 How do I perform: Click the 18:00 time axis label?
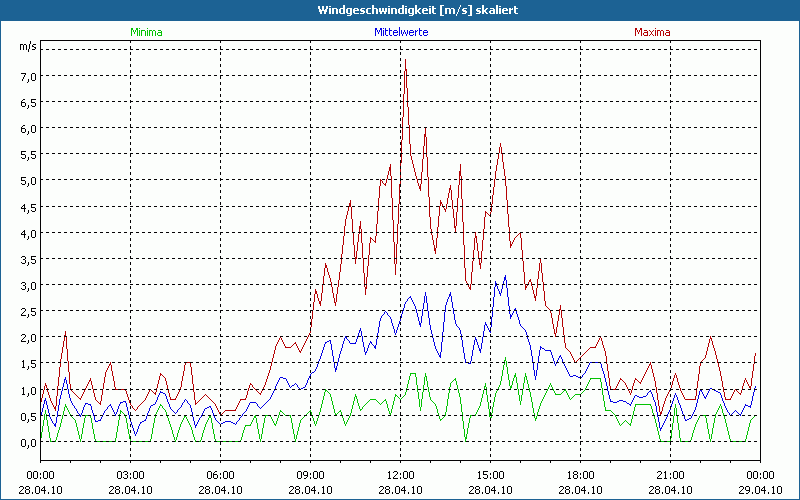[581, 476]
